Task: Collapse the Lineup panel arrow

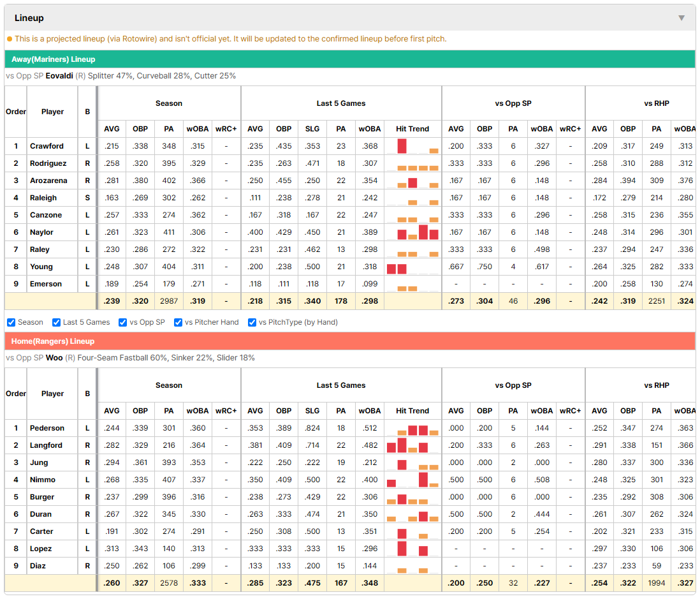Action: [x=682, y=18]
